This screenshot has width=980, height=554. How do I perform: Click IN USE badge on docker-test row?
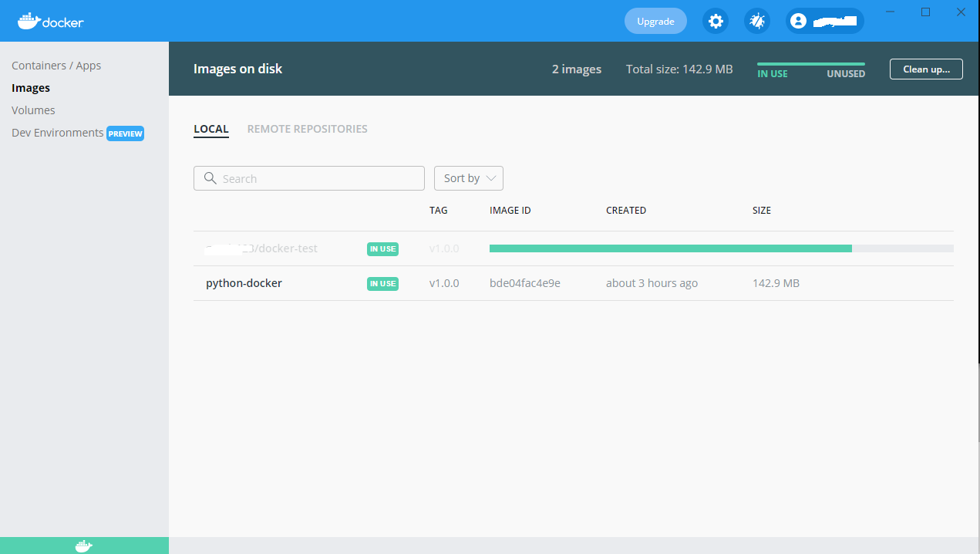pos(382,248)
